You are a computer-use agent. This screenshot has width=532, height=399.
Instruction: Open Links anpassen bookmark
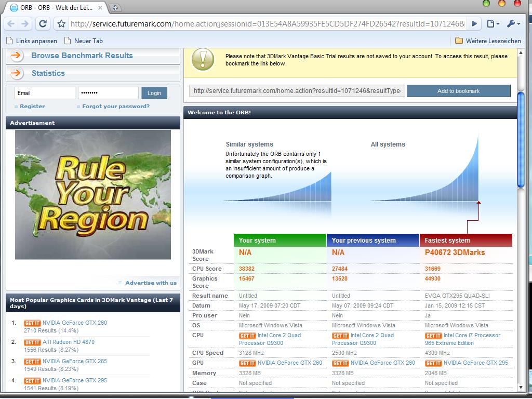32,41
